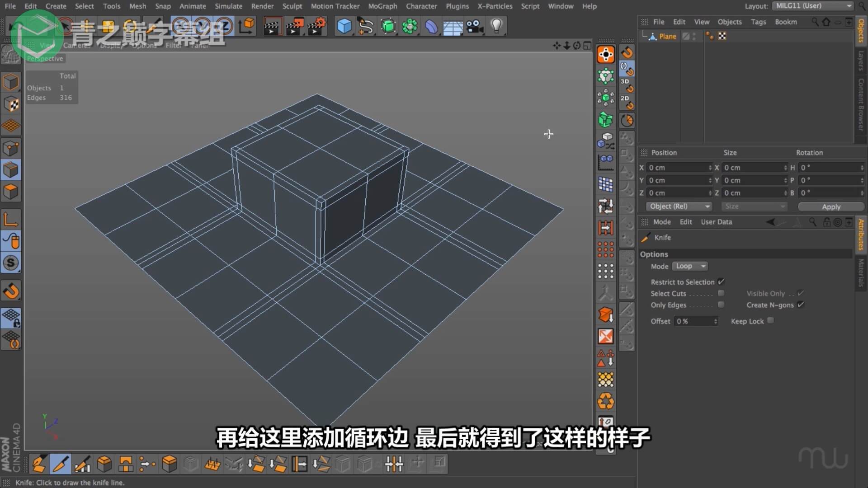Open the MoGraph menu

(382, 6)
